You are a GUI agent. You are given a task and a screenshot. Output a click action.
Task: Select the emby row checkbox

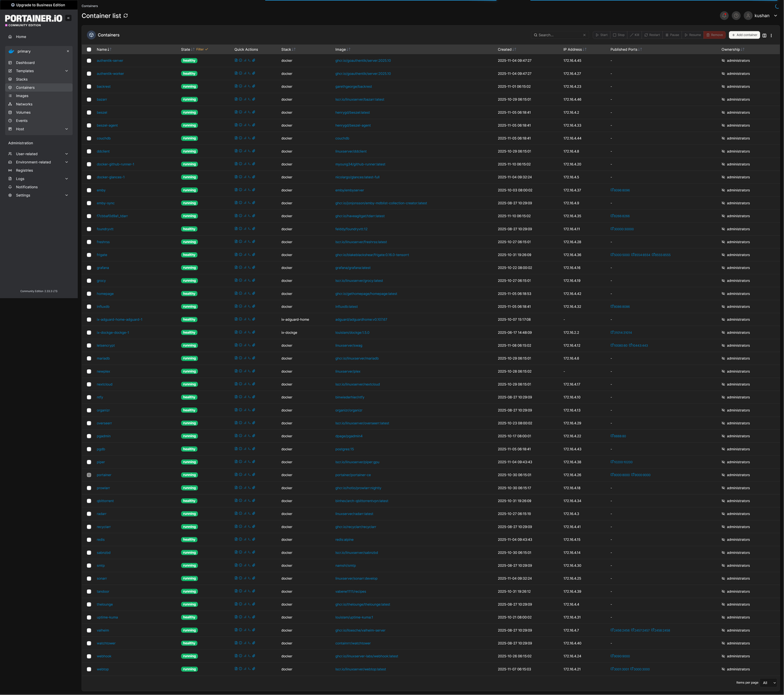[89, 190]
